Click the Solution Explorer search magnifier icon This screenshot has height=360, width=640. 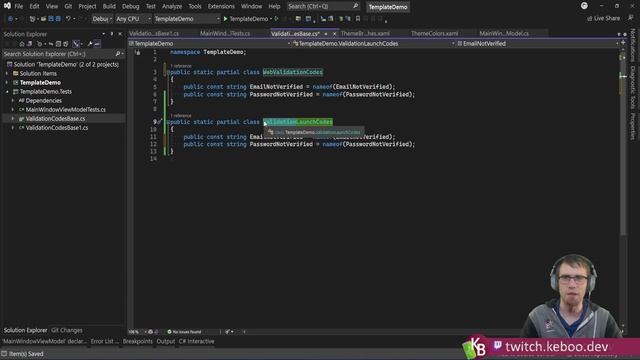(118, 54)
